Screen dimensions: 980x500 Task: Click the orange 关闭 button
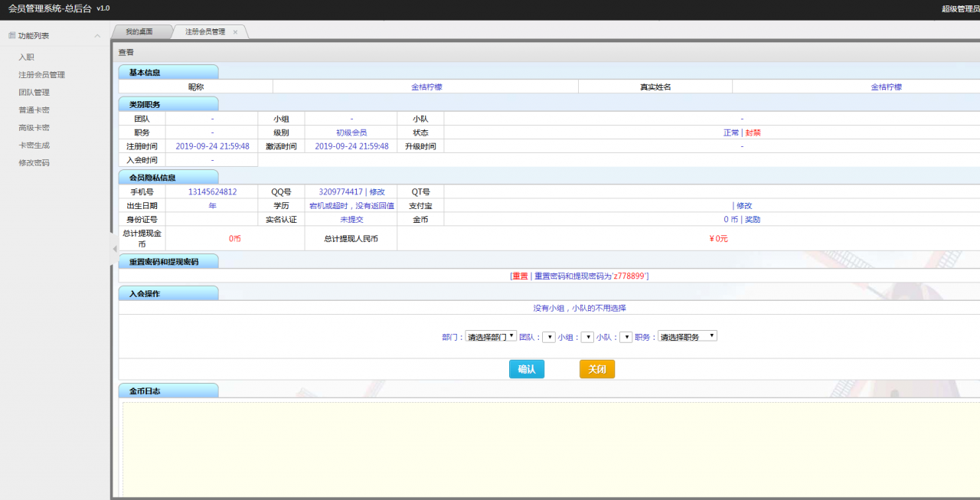coord(597,369)
